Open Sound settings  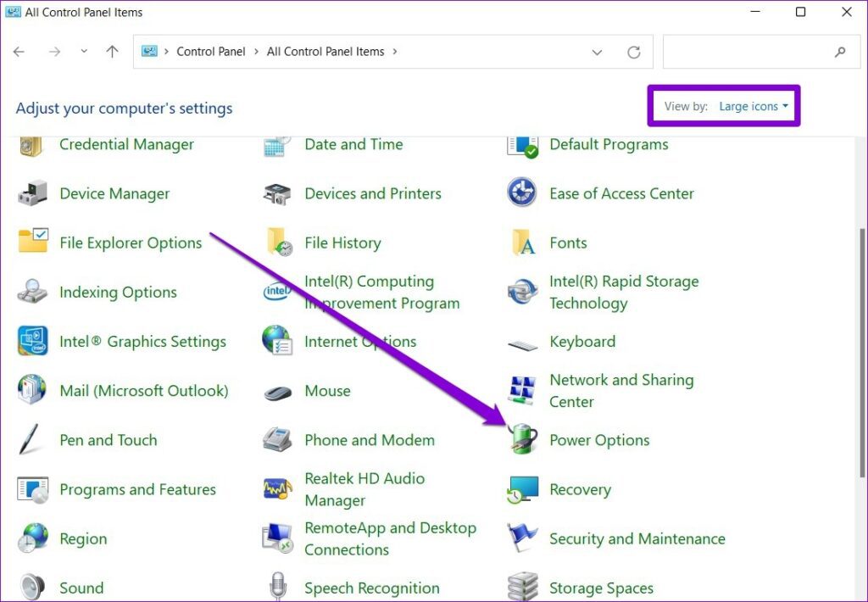click(x=81, y=588)
